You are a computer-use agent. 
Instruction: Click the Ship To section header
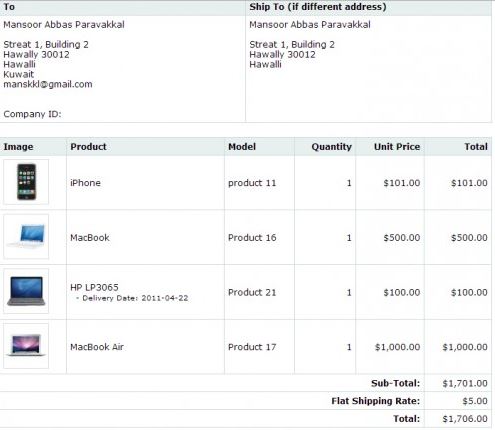(318, 7)
